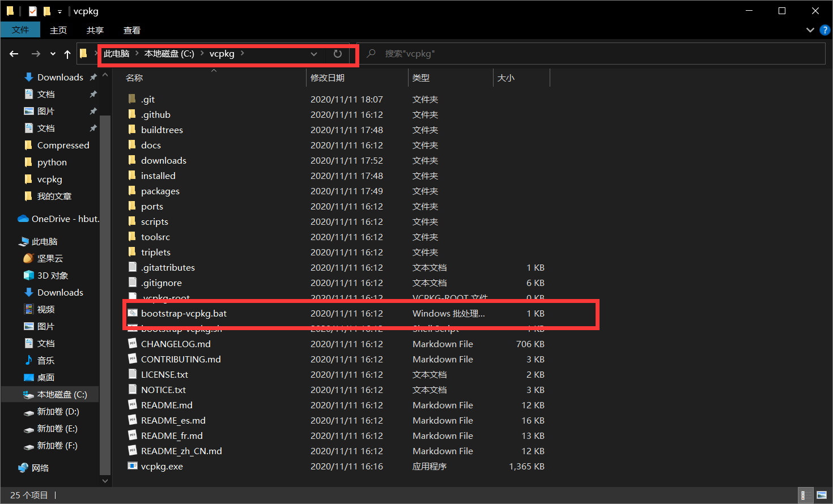833x504 pixels.
Task: Select the toolsrc folder
Action: click(155, 237)
